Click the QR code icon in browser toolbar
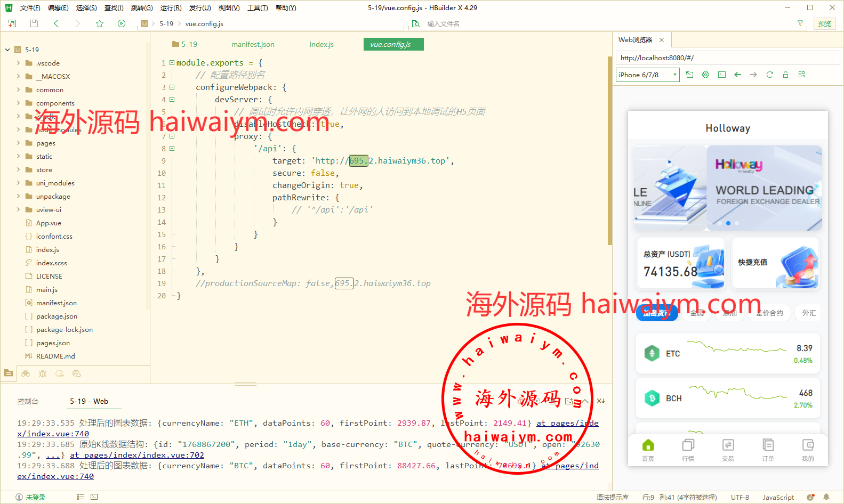 801,75
